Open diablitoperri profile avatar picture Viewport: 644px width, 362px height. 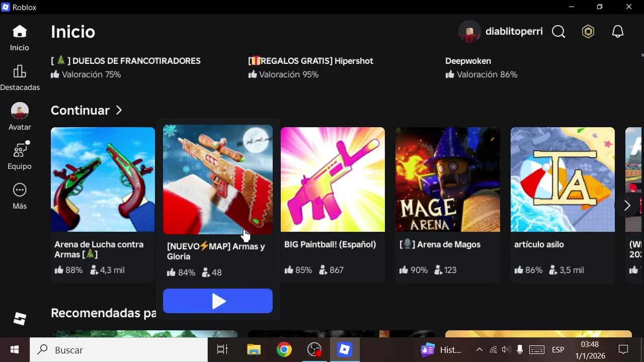[469, 32]
